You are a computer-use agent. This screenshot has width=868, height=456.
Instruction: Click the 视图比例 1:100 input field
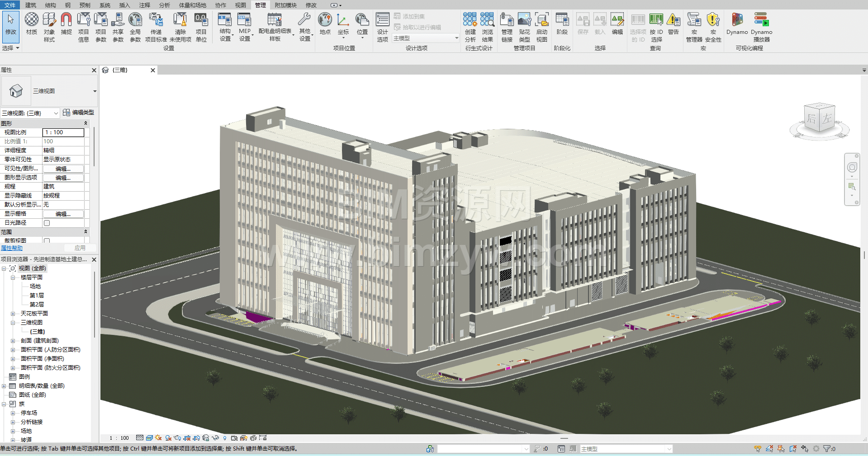pyautogui.click(x=63, y=132)
